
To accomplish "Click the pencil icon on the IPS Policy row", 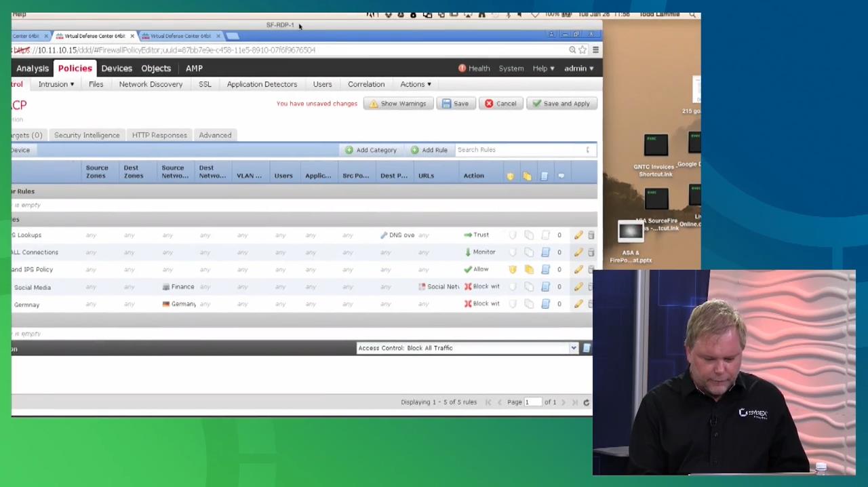I will (x=578, y=270).
